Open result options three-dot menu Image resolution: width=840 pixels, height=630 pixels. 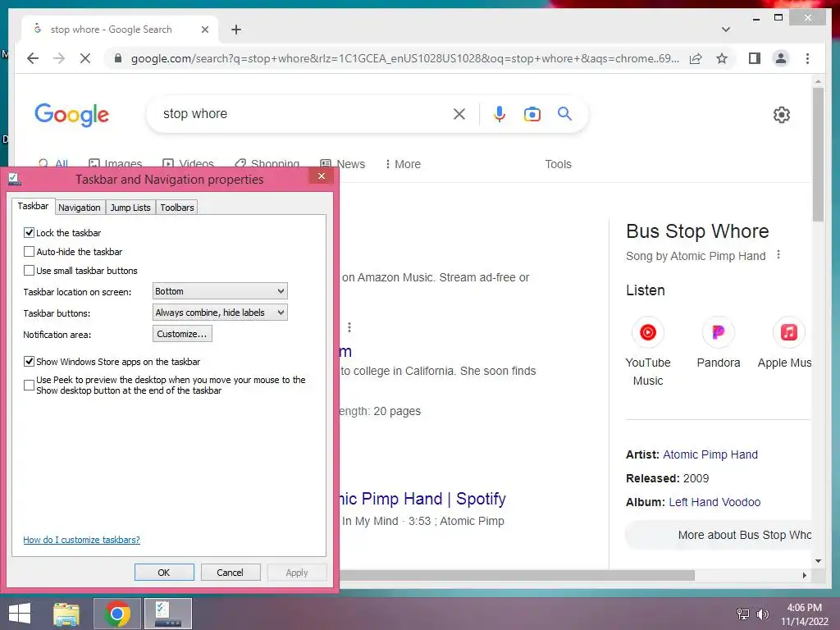349,327
